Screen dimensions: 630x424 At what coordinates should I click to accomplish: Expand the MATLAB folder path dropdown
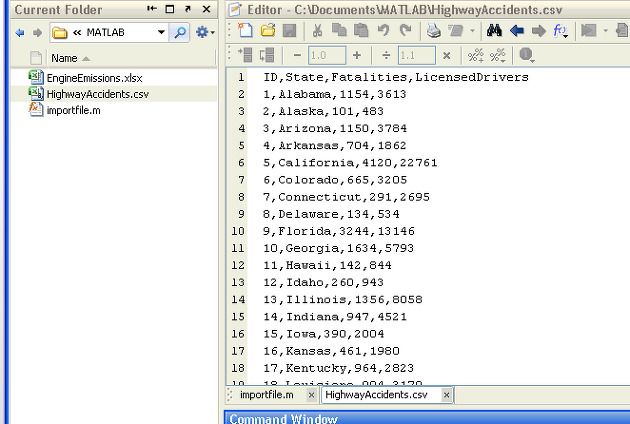tap(161, 32)
